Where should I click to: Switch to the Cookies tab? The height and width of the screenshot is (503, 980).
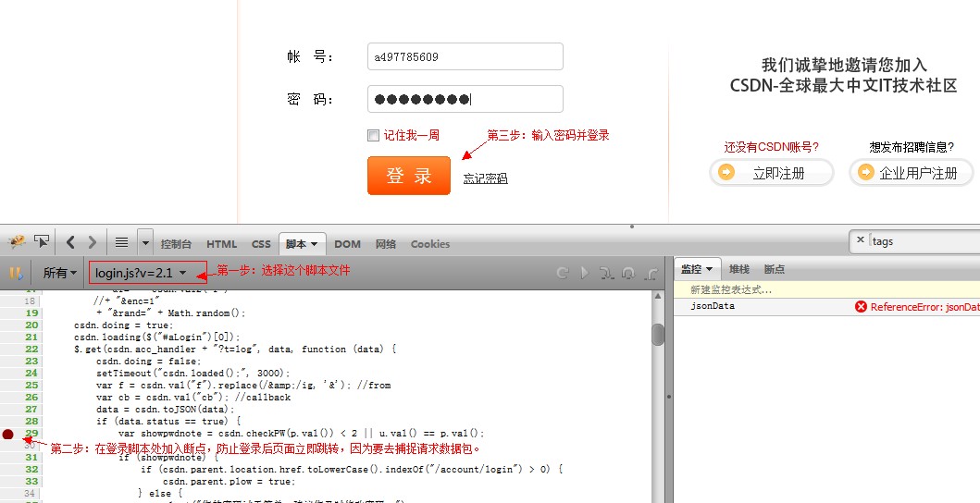pyautogui.click(x=430, y=244)
